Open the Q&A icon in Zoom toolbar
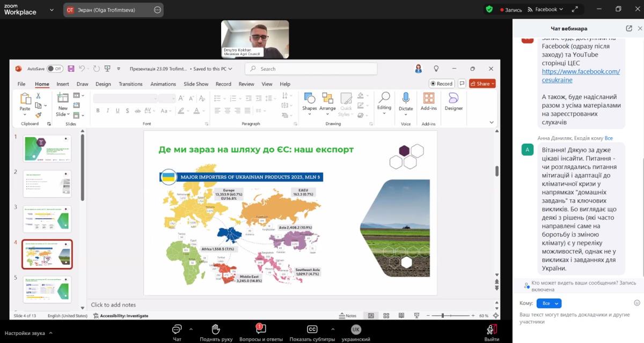 [260, 329]
